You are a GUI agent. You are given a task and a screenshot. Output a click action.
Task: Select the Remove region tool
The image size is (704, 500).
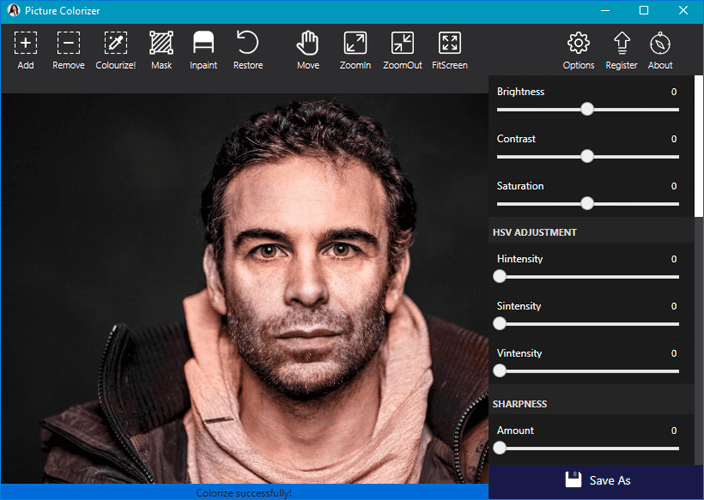tap(68, 50)
